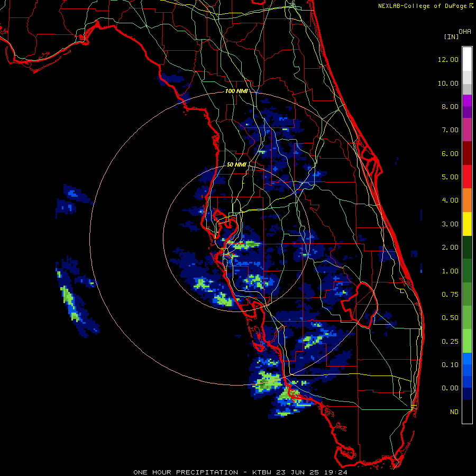Click the bright red 5.00 legend block
The image size is (476, 476).
click(467, 177)
